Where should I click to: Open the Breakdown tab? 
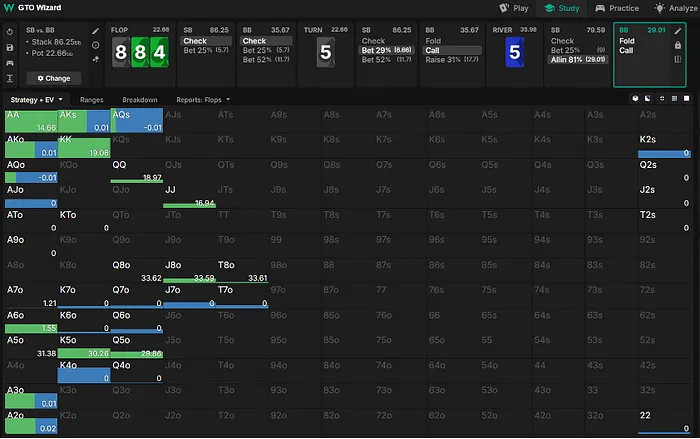coord(140,100)
